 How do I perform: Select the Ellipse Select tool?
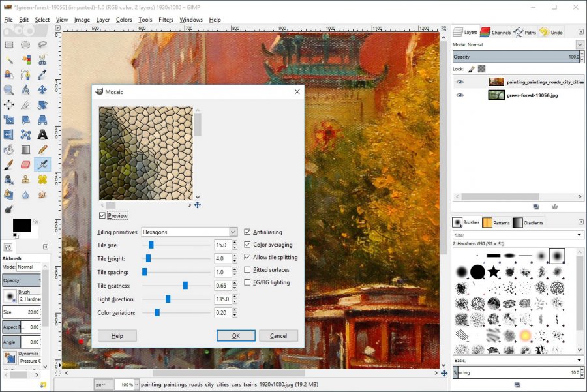[25, 45]
